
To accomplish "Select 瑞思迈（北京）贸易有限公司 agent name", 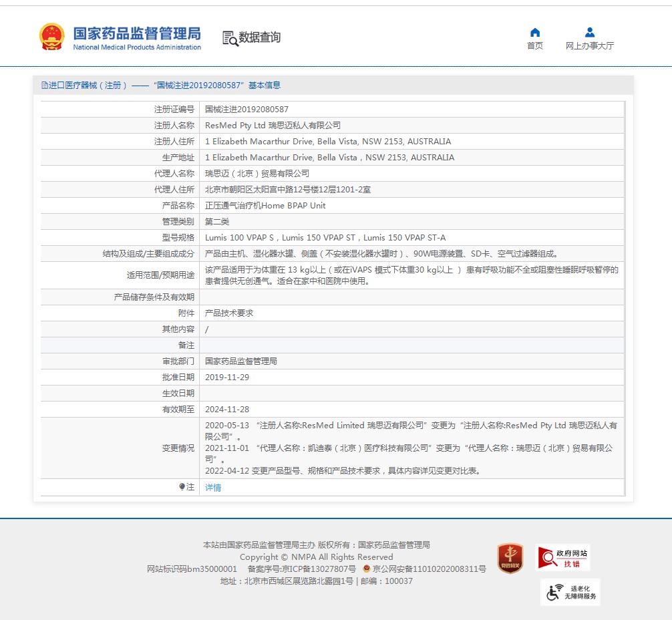I will coord(257,173).
